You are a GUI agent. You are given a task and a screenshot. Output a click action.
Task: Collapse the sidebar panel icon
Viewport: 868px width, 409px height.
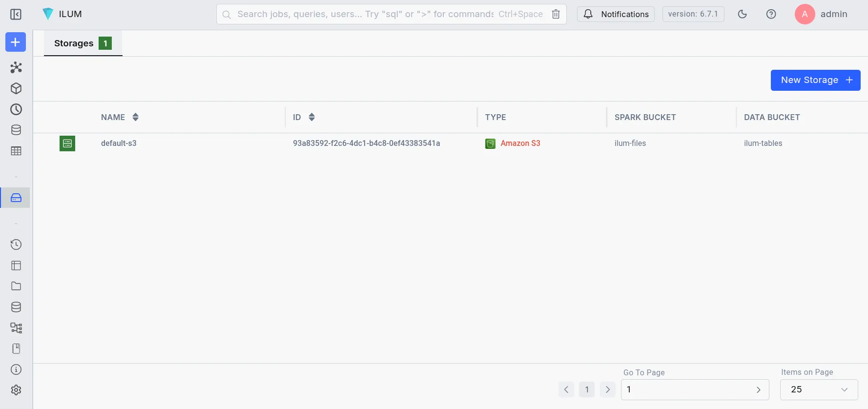(x=16, y=14)
